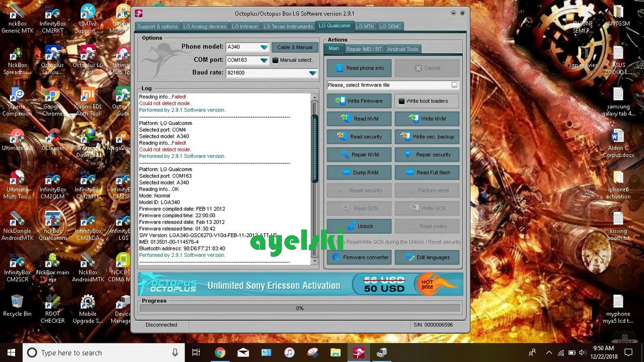This screenshot has width=644, height=362.
Task: Select Google Chrome desktop icon
Action: [x=52, y=102]
